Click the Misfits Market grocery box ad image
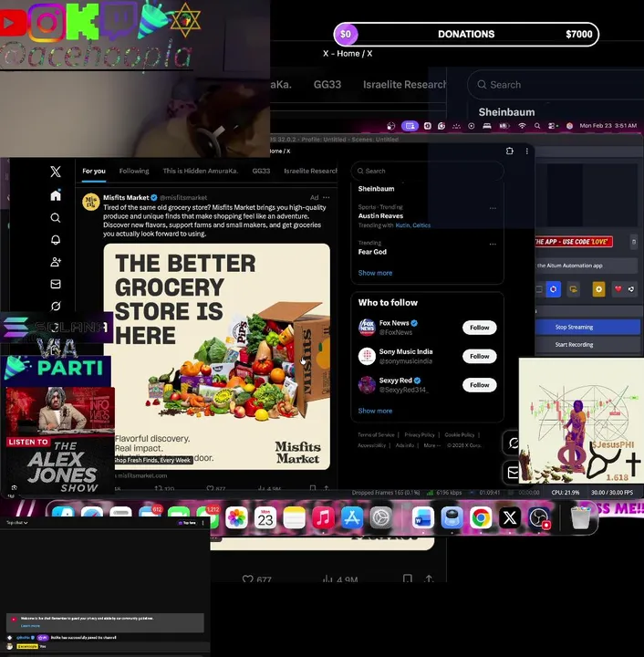Viewport: 644px width, 657px height. tap(216, 356)
